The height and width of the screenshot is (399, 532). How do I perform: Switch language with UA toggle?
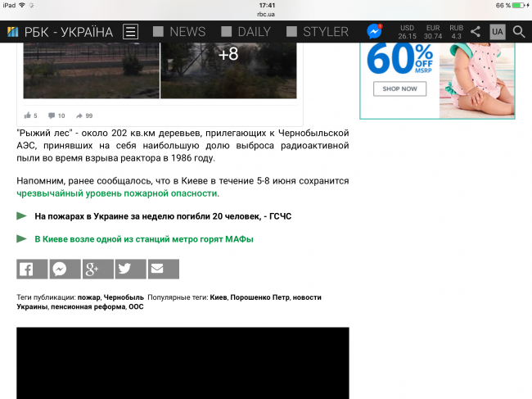click(x=498, y=32)
